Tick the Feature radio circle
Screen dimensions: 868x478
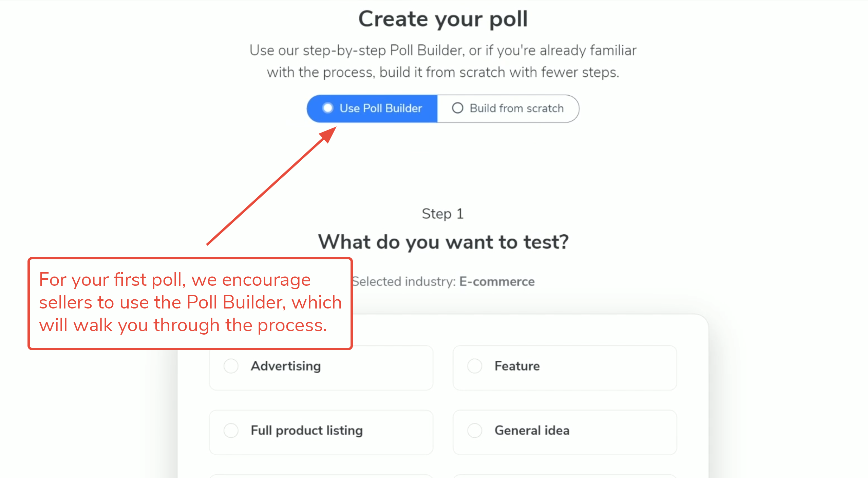(475, 366)
